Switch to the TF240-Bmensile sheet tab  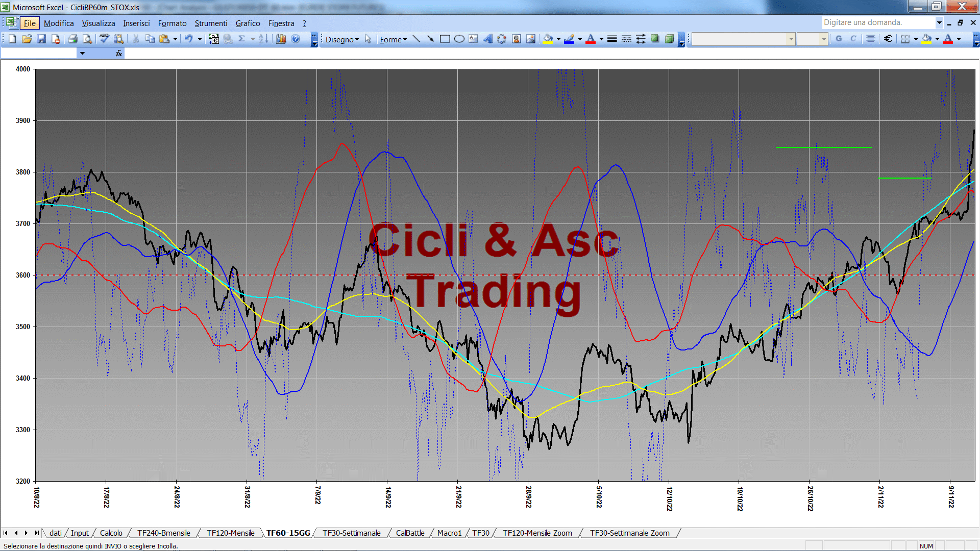tap(163, 533)
